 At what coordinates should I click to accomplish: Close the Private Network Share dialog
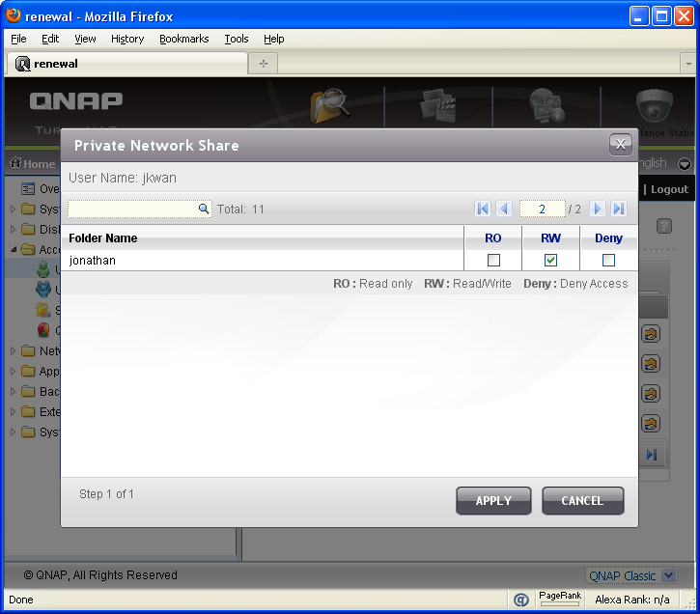[621, 144]
